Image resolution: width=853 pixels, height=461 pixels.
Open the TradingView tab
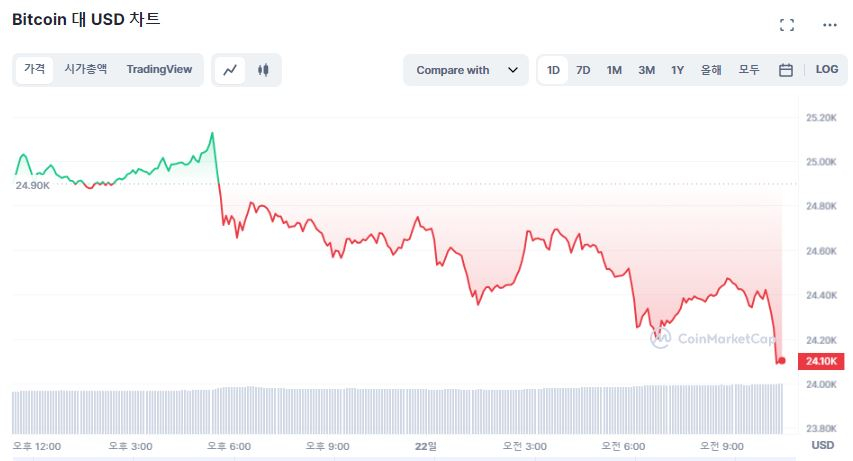click(x=159, y=69)
